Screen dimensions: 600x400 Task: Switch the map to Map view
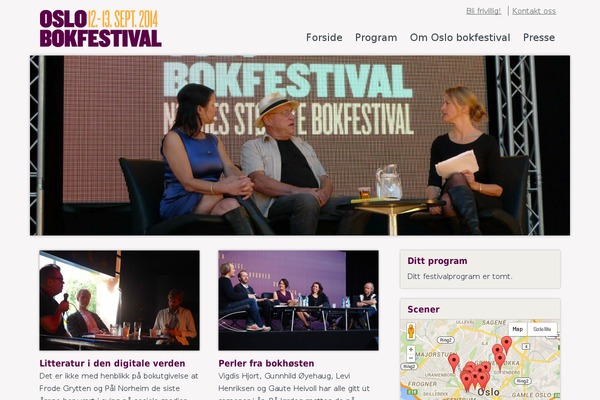pyautogui.click(x=518, y=329)
